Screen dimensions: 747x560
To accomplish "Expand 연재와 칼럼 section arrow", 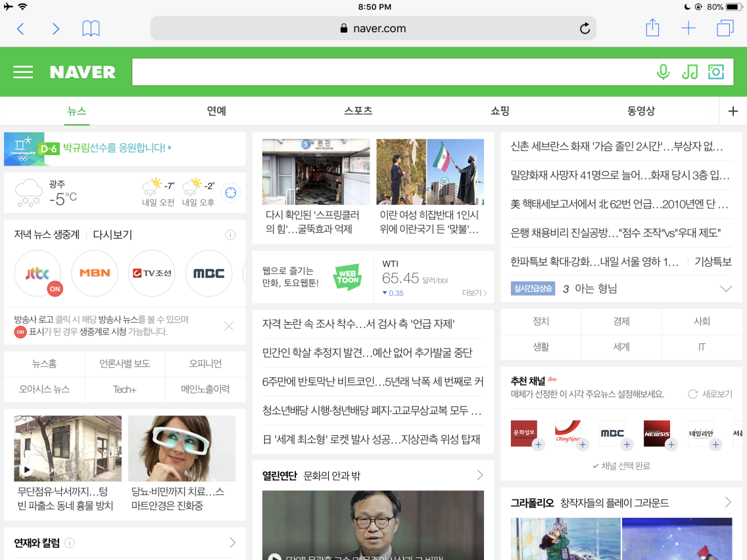I will (x=233, y=543).
